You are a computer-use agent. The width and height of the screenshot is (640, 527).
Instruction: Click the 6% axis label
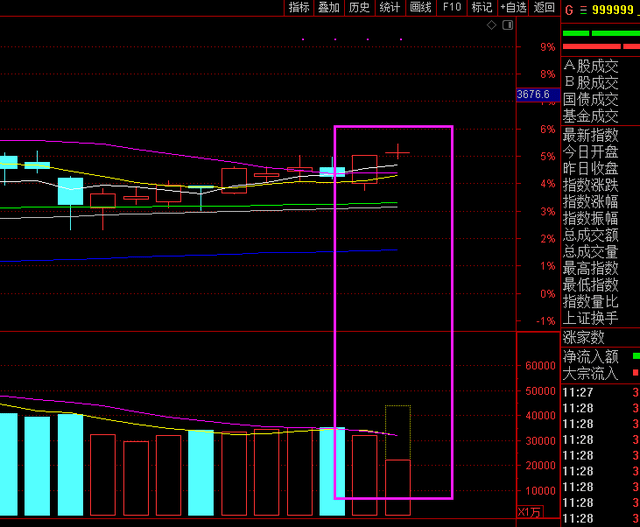(548, 129)
